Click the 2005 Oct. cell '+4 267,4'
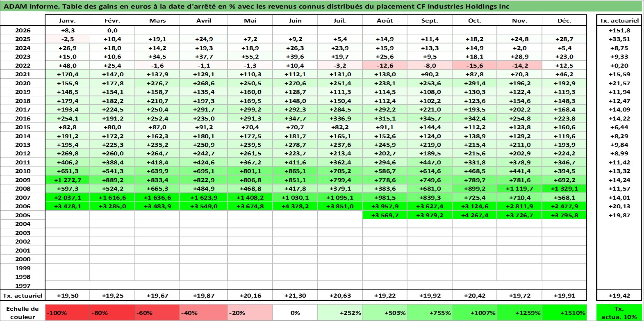The width and height of the screenshot is (644, 321). [475, 215]
